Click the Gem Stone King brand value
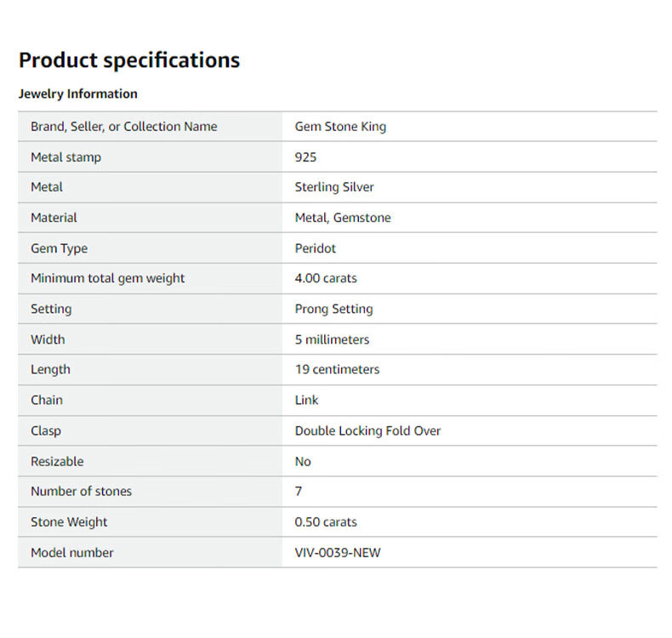This screenshot has width=672, height=638. point(340,127)
